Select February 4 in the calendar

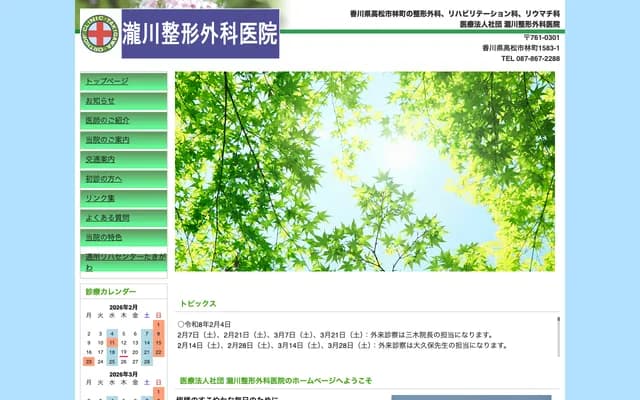(x=112, y=334)
